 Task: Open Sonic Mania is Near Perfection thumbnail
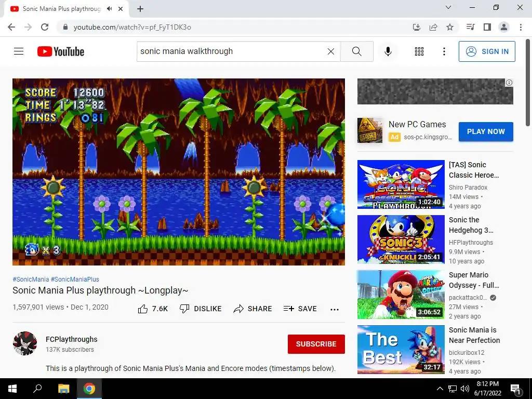point(401,350)
